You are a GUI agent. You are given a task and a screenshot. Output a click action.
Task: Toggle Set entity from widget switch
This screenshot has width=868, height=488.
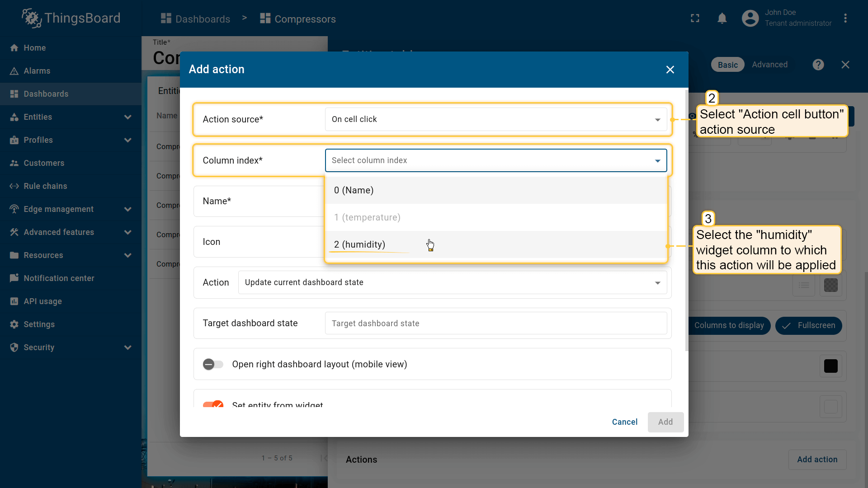pyautogui.click(x=213, y=404)
